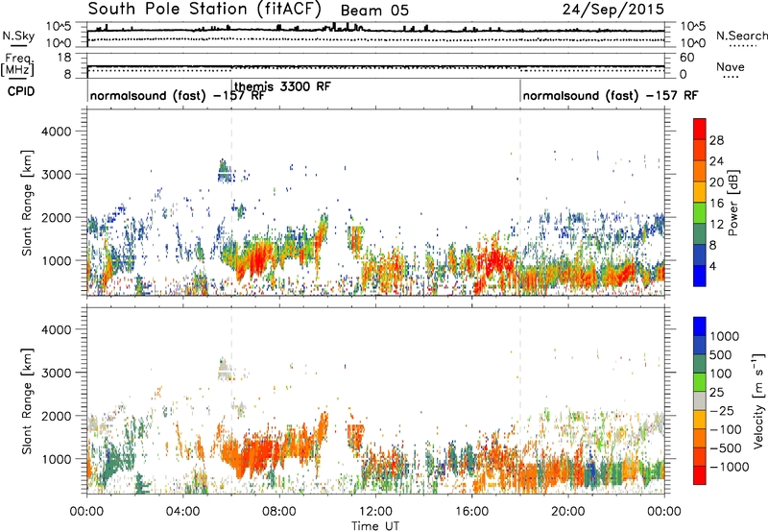Screen dimensions: 768x532
Task: Click the '4' Power colorbar tick label
Action: pos(712,266)
